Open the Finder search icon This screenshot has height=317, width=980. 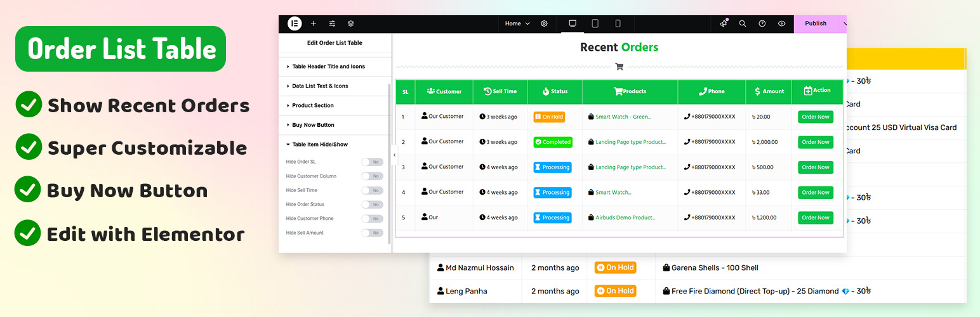pos(743,23)
